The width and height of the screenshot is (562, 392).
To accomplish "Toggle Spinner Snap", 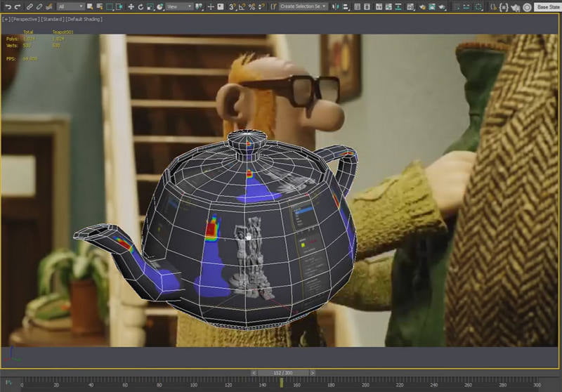I will tap(261, 7).
